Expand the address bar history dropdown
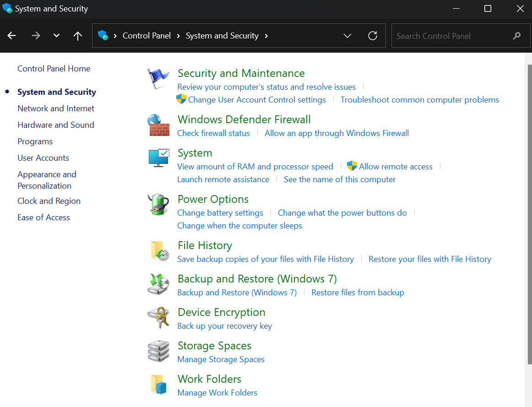The height and width of the screenshot is (407, 532). [347, 36]
